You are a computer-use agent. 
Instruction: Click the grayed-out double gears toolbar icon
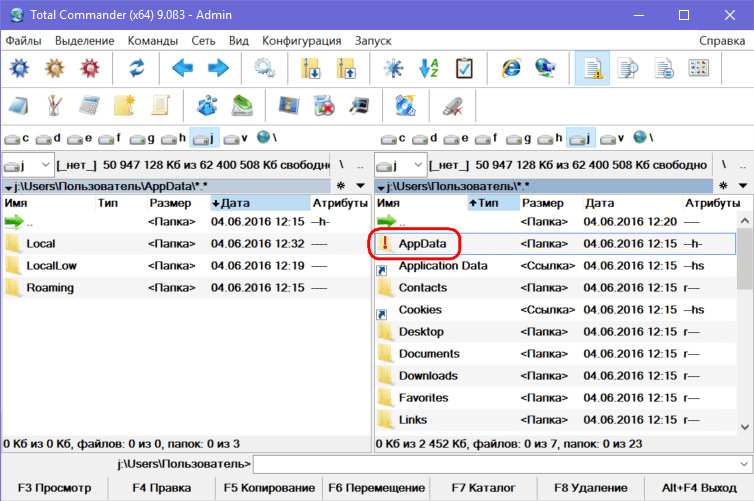264,68
